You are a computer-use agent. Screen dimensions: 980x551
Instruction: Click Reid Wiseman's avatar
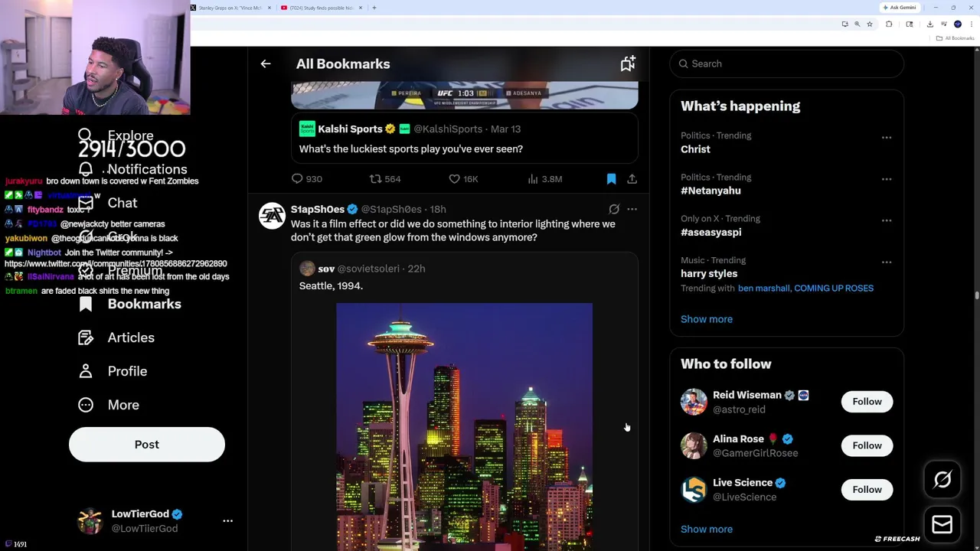(x=694, y=402)
